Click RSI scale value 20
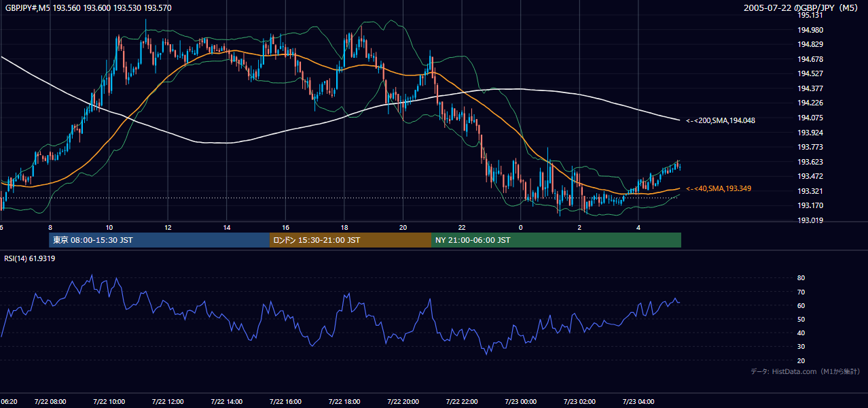The height and width of the screenshot is (408, 868). click(801, 360)
